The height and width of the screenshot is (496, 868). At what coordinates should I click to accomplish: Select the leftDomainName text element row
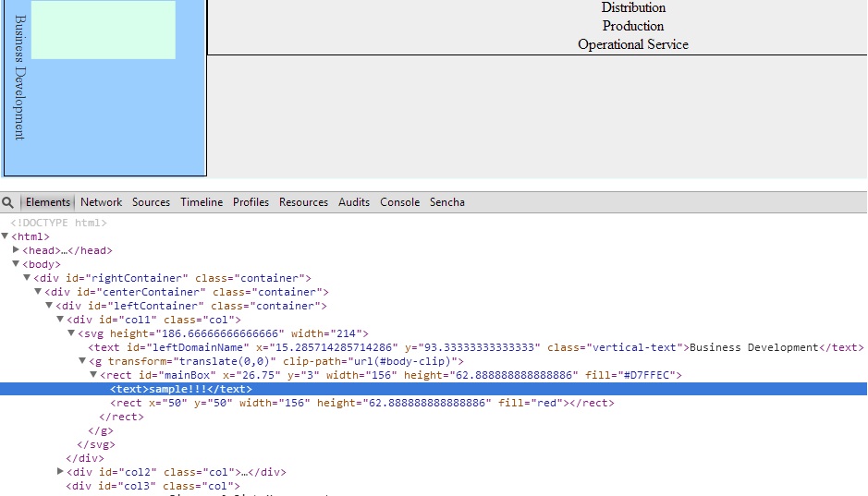(476, 347)
